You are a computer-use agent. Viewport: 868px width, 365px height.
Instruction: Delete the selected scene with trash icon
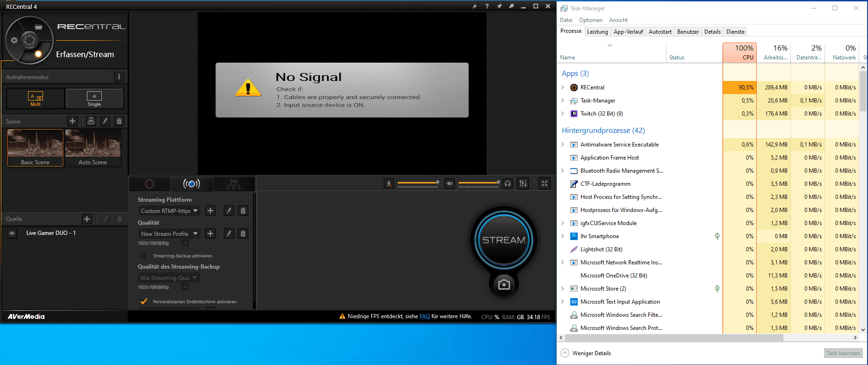coord(119,121)
